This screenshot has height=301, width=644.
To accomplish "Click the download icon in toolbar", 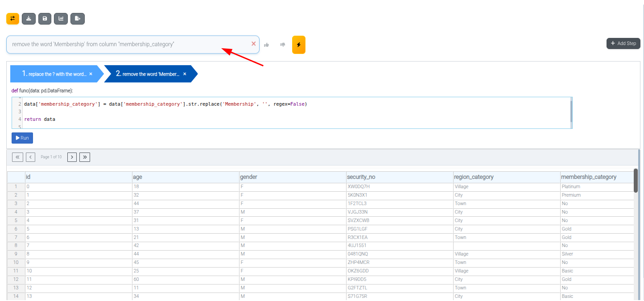I will (29, 19).
